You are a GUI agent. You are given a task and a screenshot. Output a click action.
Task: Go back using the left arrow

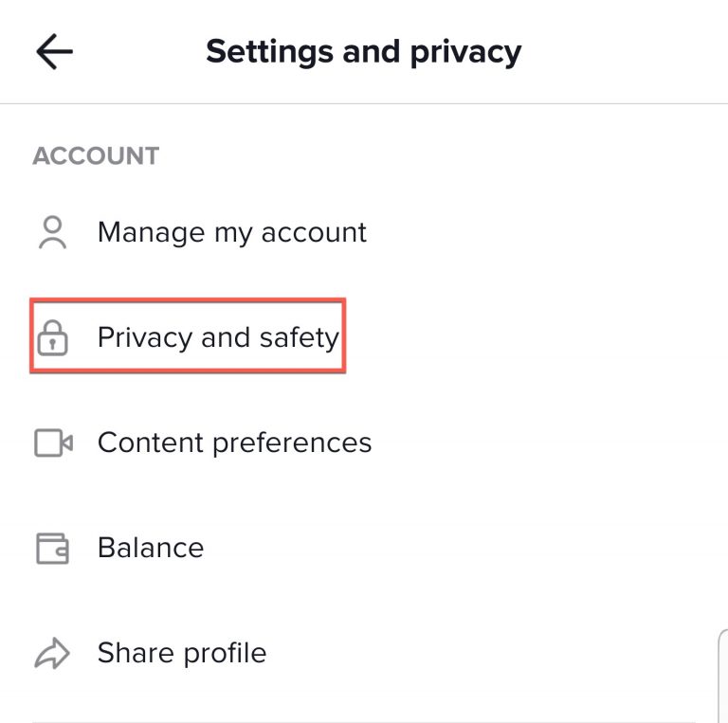(54, 52)
